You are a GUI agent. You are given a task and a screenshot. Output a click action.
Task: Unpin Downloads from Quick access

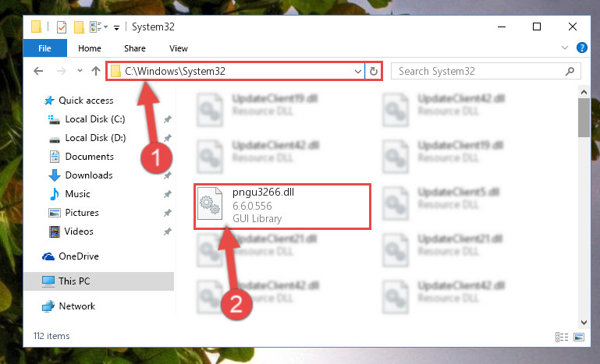167,175
